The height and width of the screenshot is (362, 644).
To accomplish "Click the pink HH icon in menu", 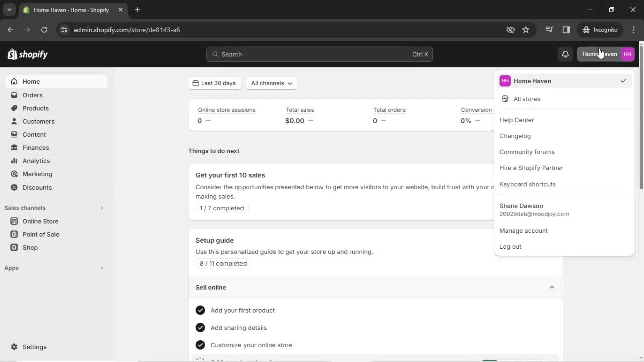I will tap(505, 81).
